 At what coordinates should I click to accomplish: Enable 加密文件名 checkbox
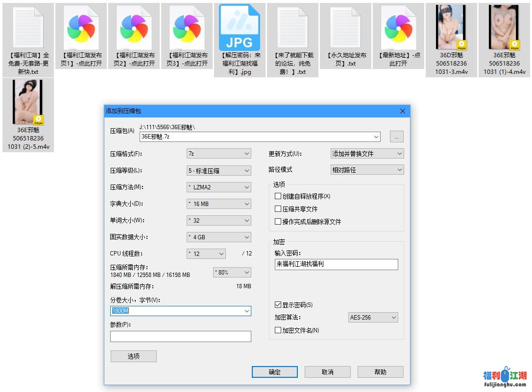pos(278,330)
